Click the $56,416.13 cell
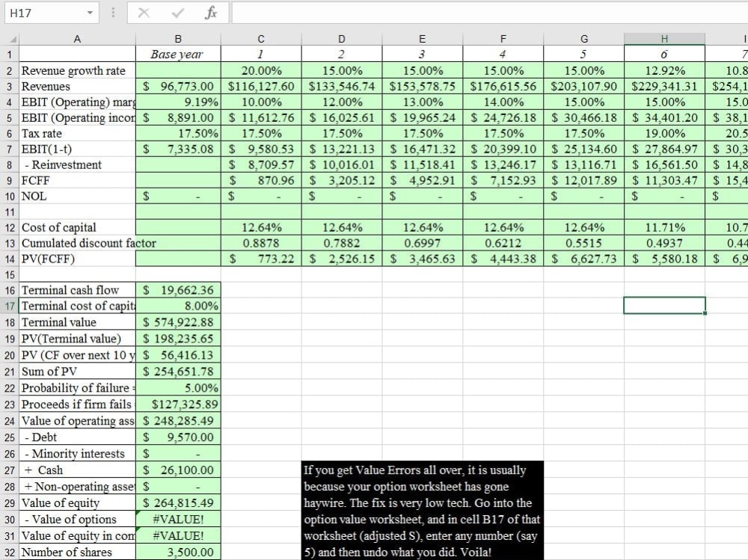 click(178, 355)
